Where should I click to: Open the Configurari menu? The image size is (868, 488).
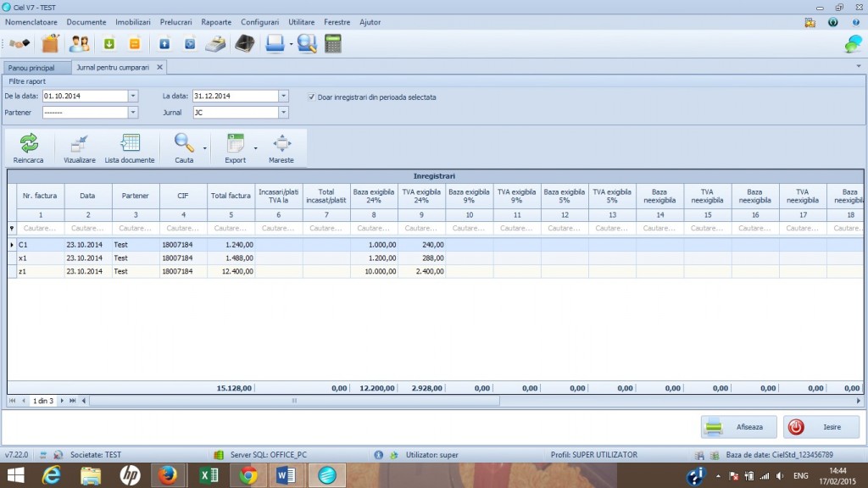point(259,22)
